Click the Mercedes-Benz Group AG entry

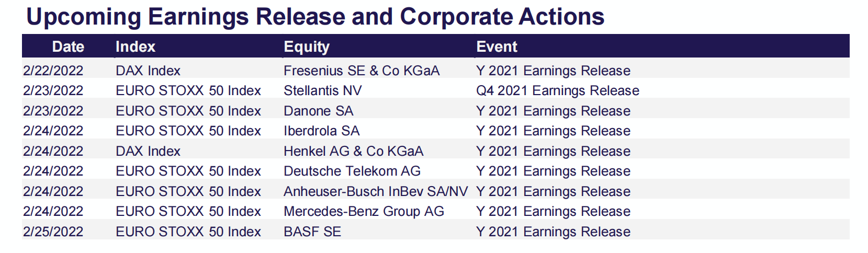tap(364, 211)
